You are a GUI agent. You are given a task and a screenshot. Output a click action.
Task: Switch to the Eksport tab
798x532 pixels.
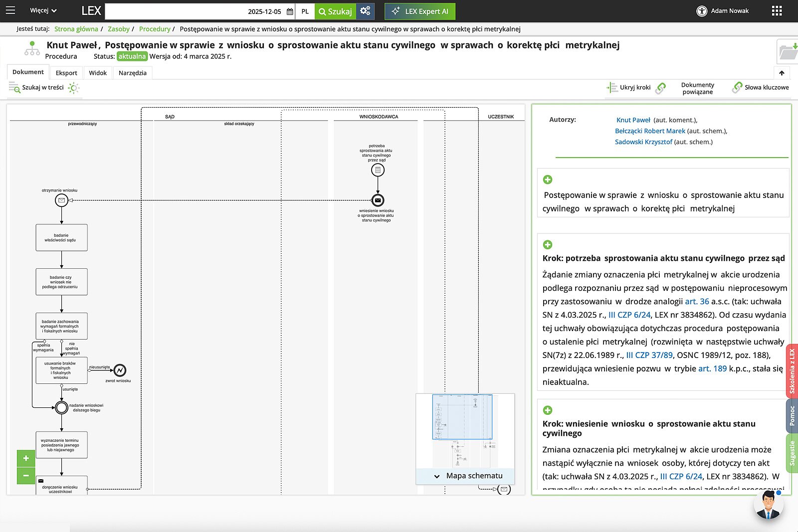pos(66,73)
